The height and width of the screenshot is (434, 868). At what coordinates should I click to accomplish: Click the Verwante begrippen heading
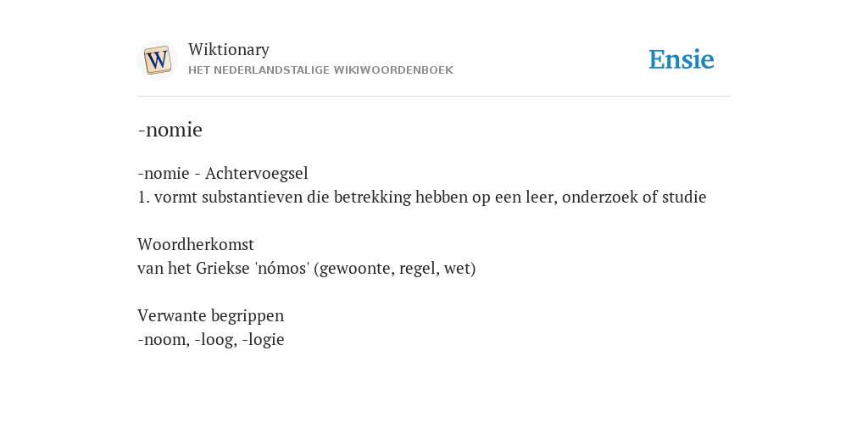point(210,315)
